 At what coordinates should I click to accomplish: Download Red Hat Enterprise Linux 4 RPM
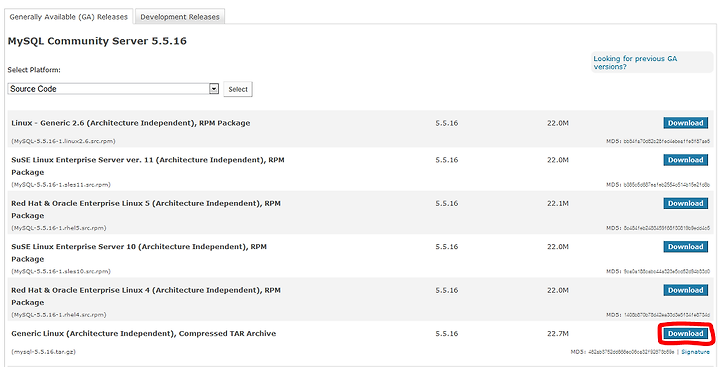pos(685,290)
